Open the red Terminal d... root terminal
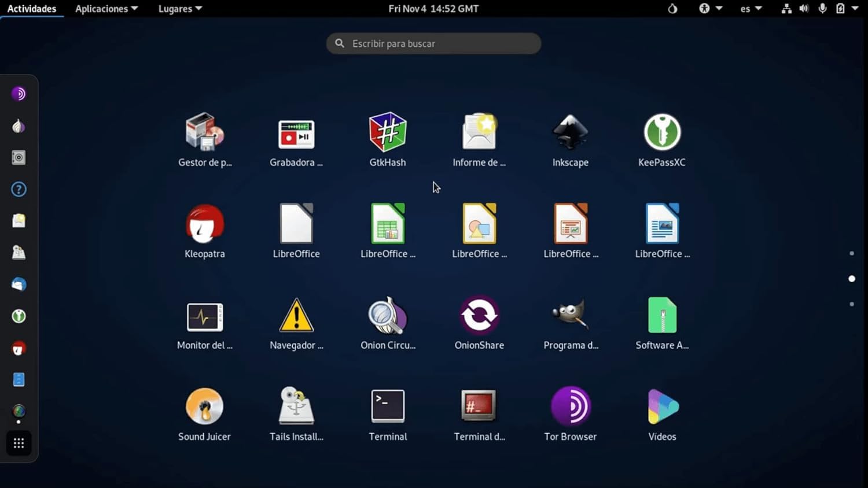This screenshot has height=488, width=868. pyautogui.click(x=479, y=406)
